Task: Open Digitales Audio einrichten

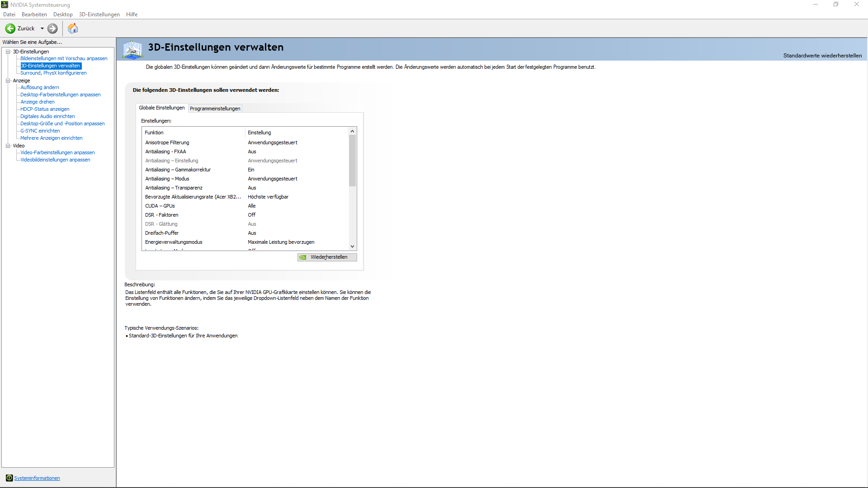Action: [47, 116]
